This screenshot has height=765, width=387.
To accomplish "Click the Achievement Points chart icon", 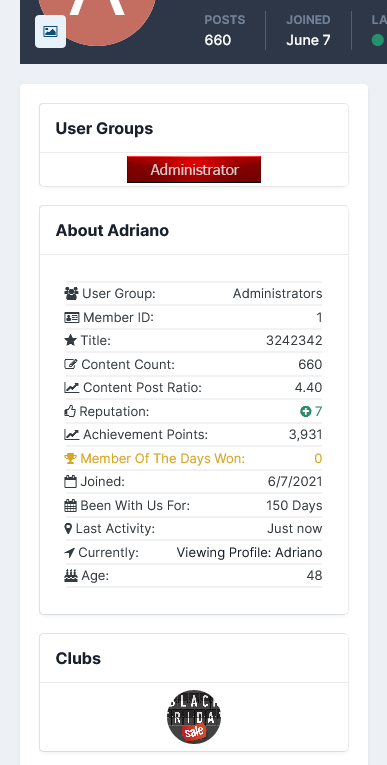I will [72, 435].
